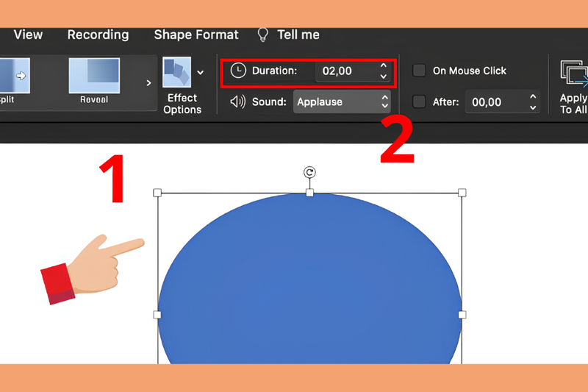Image resolution: width=588 pixels, height=392 pixels.
Task: Select the Split transition thumbnail
Action: pyautogui.click(x=14, y=76)
